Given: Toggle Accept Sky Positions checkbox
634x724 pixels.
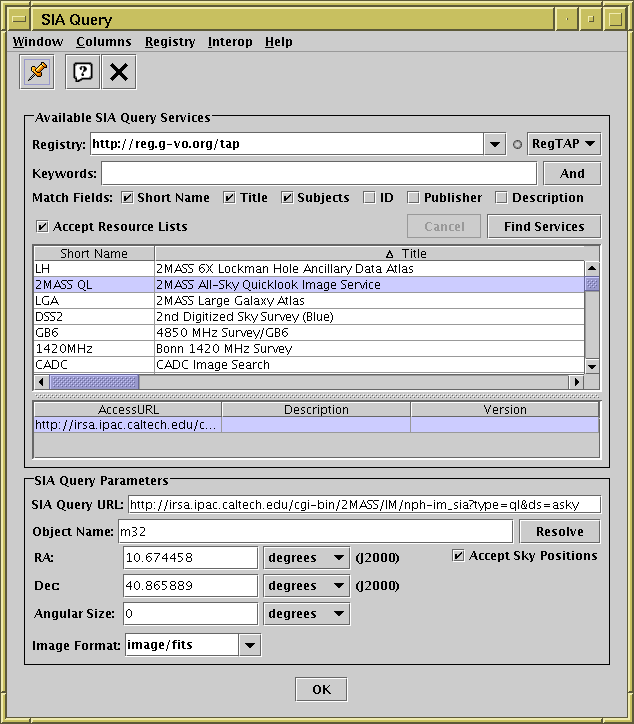Looking at the screenshot, I should click(x=459, y=556).
